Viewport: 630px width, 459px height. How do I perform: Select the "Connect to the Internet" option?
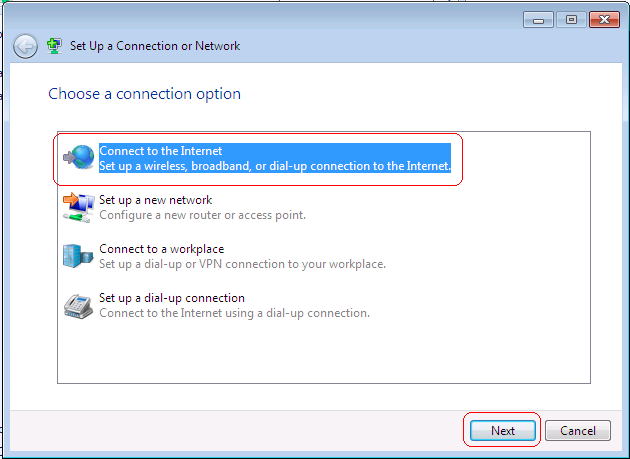click(x=160, y=151)
